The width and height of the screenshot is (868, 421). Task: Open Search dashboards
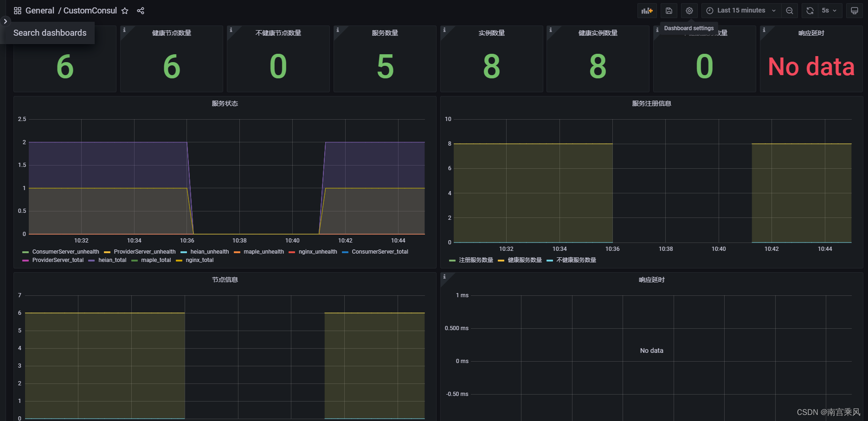(50, 33)
